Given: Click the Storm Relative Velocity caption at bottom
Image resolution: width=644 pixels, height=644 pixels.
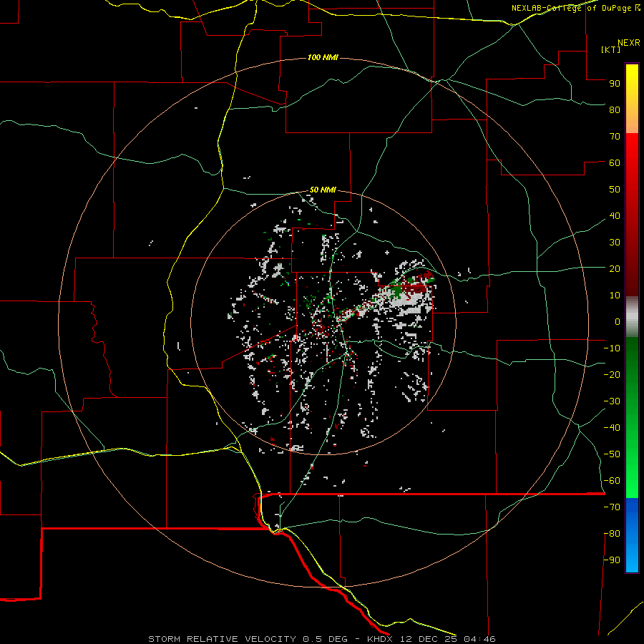Looking at the screenshot, I should click(321, 639).
